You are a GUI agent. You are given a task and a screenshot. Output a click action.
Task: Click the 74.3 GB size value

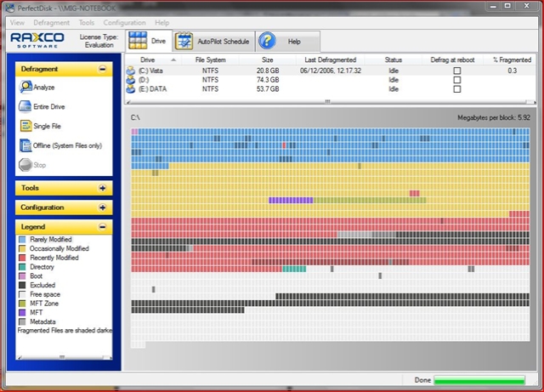[x=268, y=80]
